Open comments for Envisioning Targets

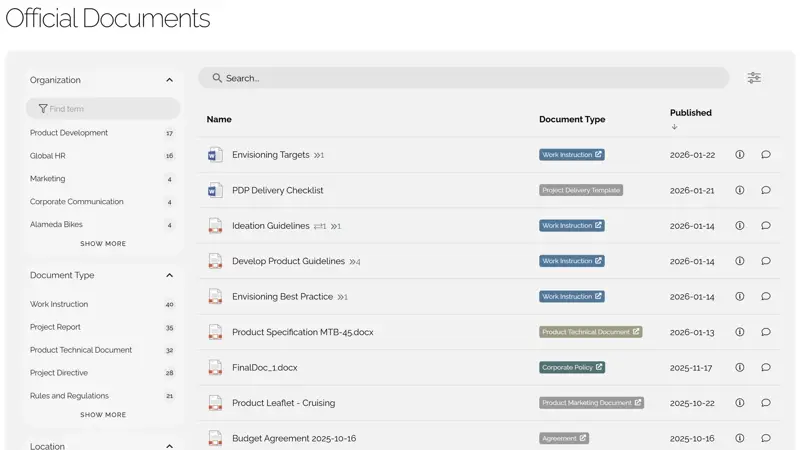766,155
